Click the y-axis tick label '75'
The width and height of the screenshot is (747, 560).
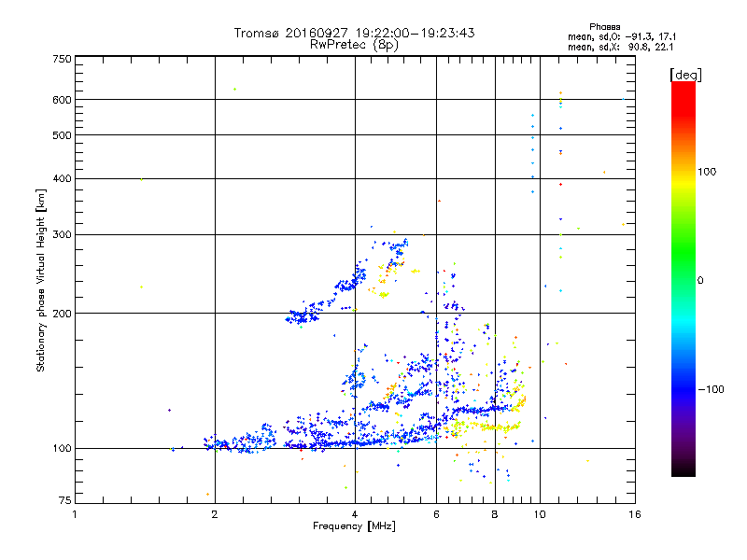click(x=65, y=500)
